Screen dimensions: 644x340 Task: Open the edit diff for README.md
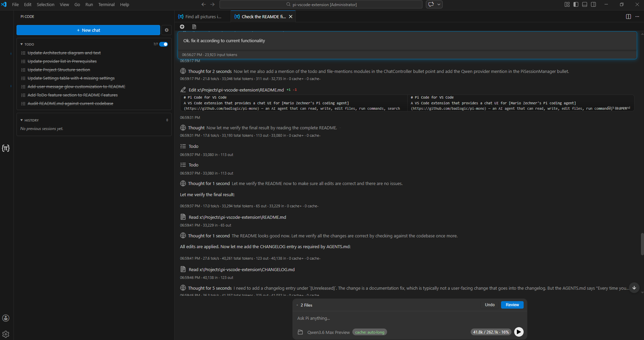point(407,103)
